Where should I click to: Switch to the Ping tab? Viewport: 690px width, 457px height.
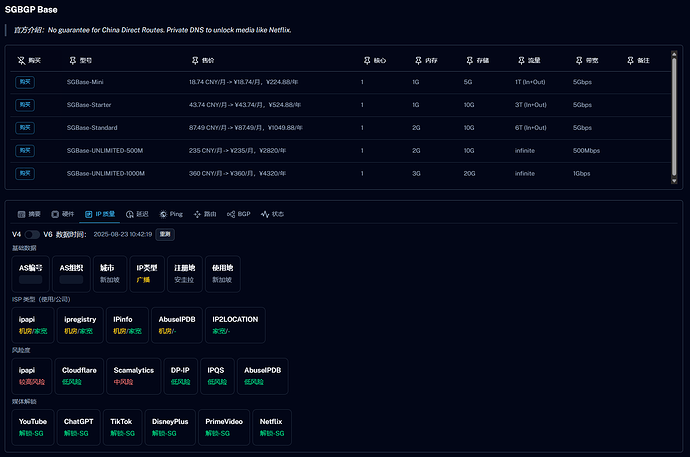(171, 214)
